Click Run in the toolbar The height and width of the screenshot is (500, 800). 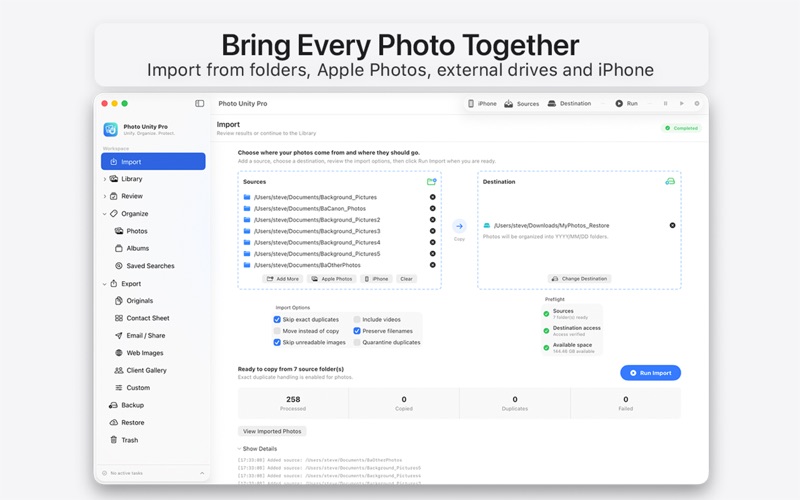point(626,104)
